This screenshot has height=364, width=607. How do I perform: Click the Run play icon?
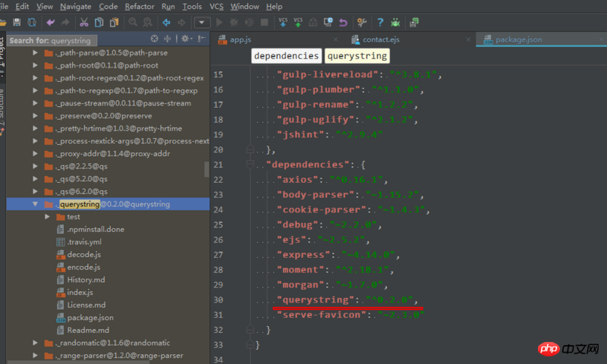219,23
